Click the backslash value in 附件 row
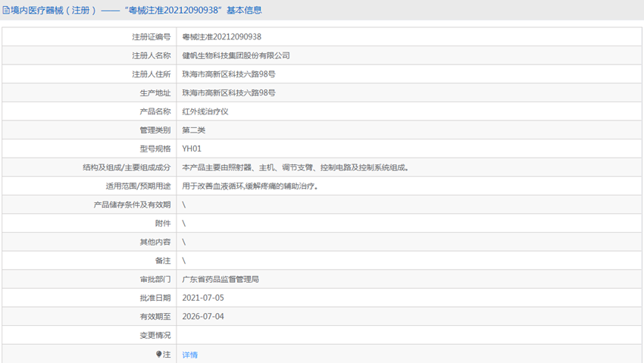644x363 pixels. click(184, 224)
